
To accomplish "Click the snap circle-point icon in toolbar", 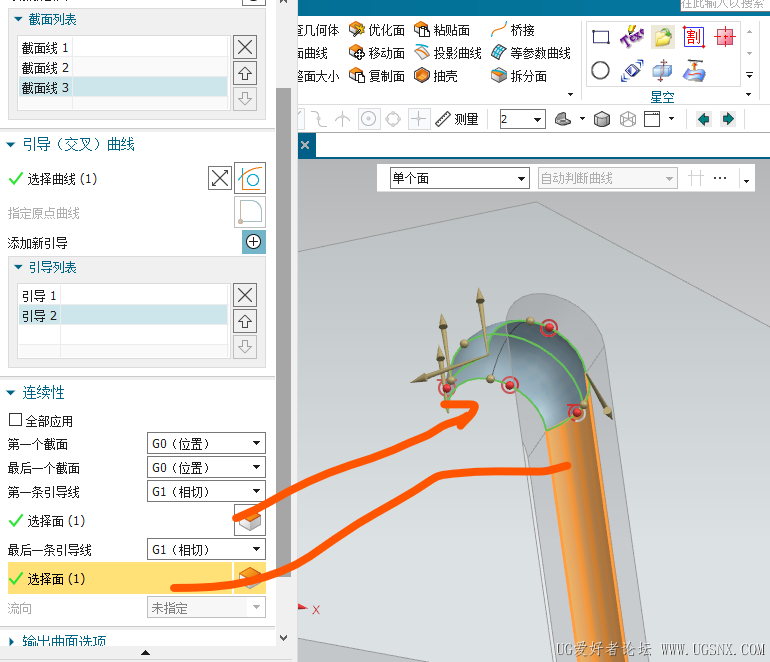I will [369, 119].
